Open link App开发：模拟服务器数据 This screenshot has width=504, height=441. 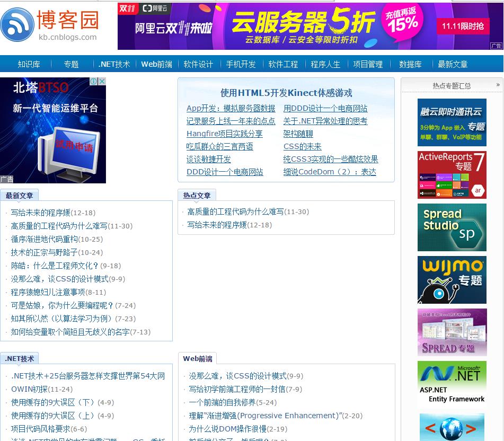(x=231, y=108)
